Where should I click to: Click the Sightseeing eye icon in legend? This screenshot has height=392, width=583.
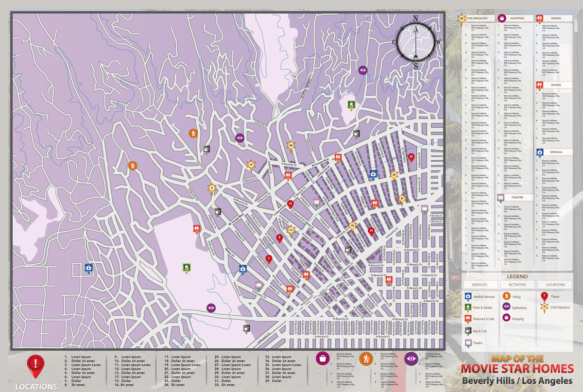tap(506, 307)
